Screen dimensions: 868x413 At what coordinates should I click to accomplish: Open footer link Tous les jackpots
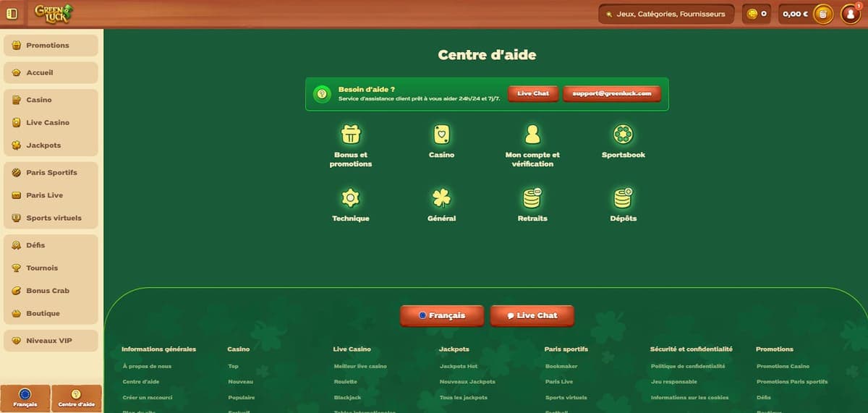point(464,398)
